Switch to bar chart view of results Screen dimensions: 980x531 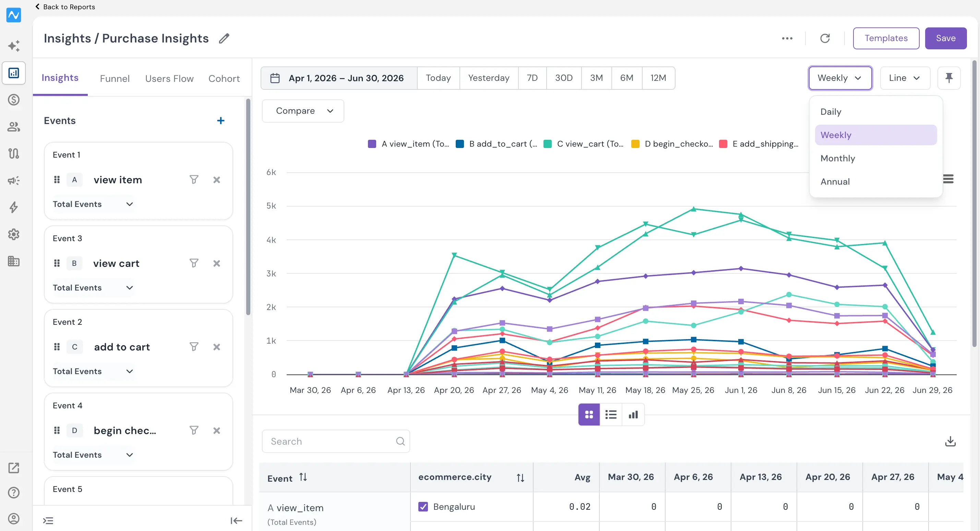click(633, 415)
